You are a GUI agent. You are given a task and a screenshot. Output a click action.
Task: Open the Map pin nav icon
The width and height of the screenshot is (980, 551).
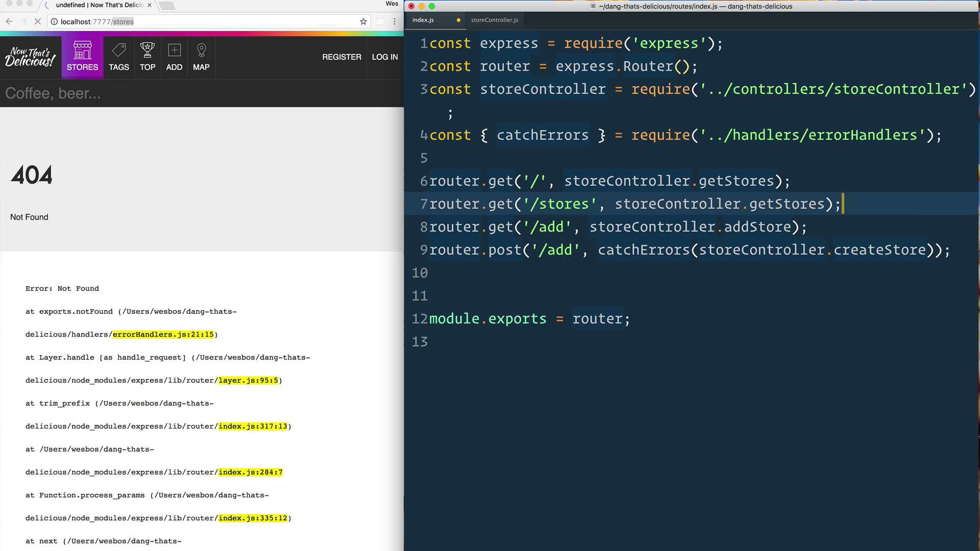click(201, 57)
